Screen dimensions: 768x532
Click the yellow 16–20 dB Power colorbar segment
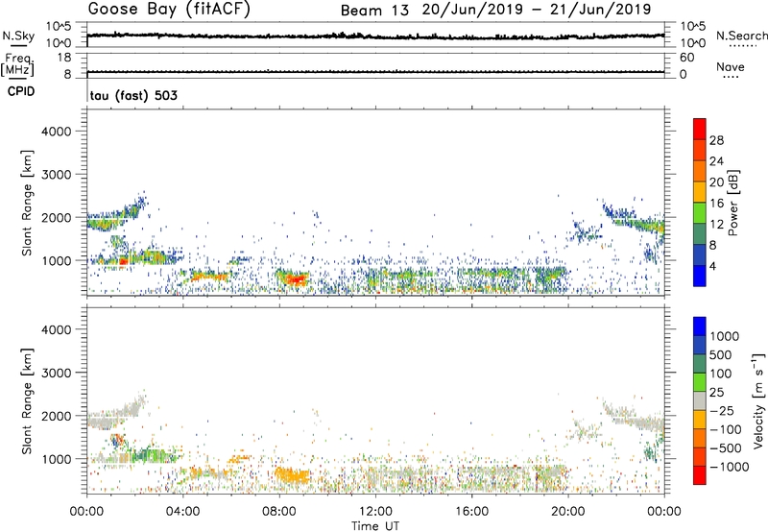[x=700, y=191]
